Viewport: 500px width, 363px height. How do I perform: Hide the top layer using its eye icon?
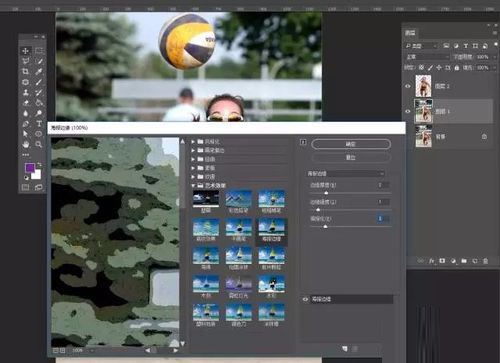pyautogui.click(x=408, y=86)
